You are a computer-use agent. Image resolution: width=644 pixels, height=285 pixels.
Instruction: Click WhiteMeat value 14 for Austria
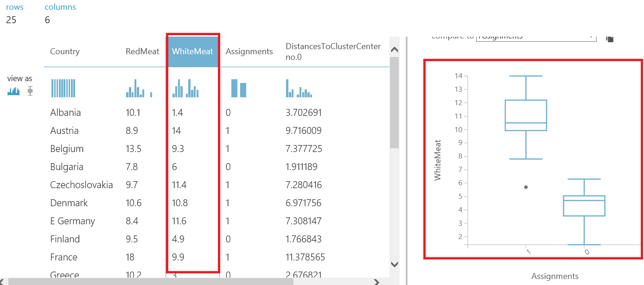point(176,131)
